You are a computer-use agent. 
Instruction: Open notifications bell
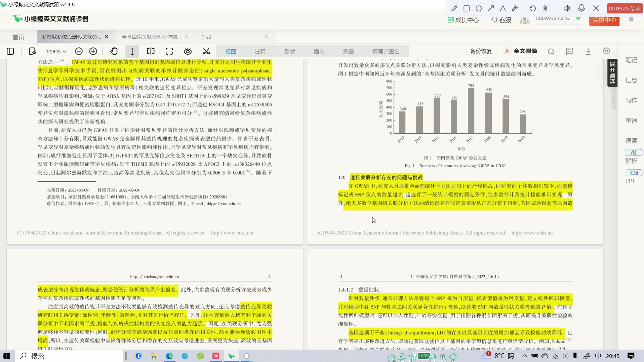631,20
